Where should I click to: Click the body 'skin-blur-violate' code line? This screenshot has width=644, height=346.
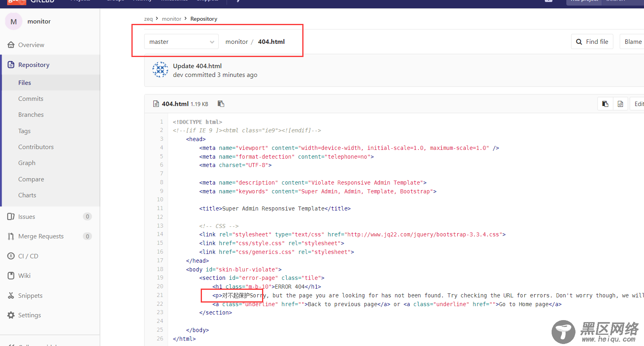tap(234, 269)
